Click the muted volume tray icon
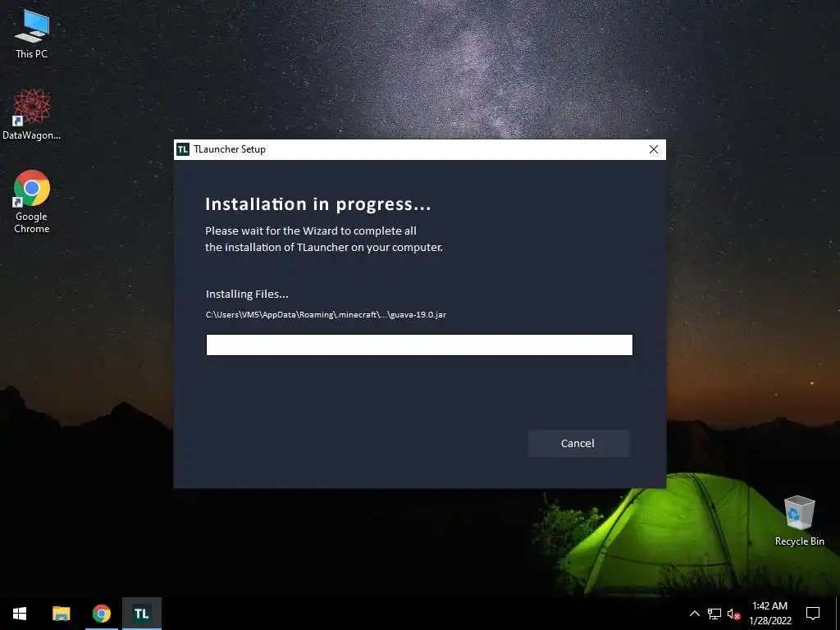The height and width of the screenshot is (630, 840). point(733,614)
